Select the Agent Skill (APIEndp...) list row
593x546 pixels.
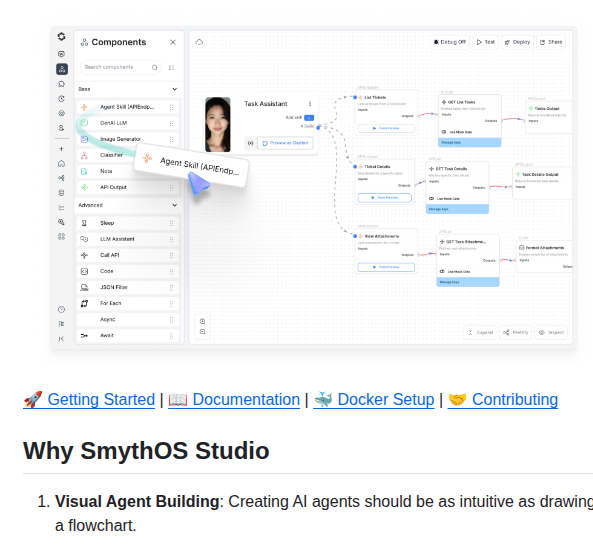128,107
